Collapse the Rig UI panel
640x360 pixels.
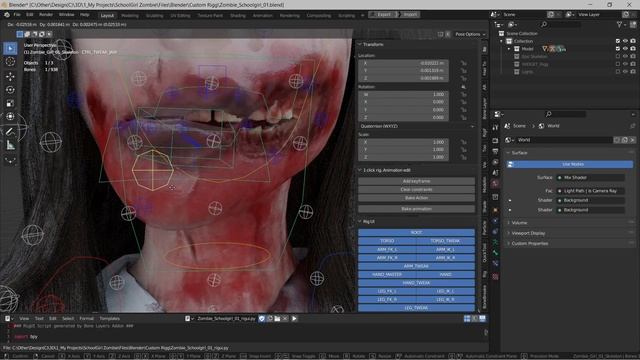[x=360, y=221]
